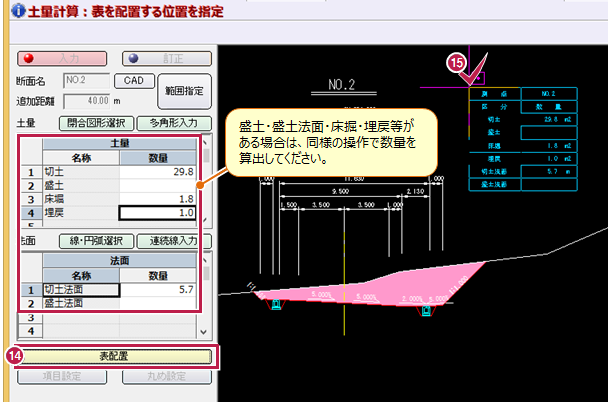Click the 法面 table 数量 column header
608x402 pixels.
click(x=157, y=276)
